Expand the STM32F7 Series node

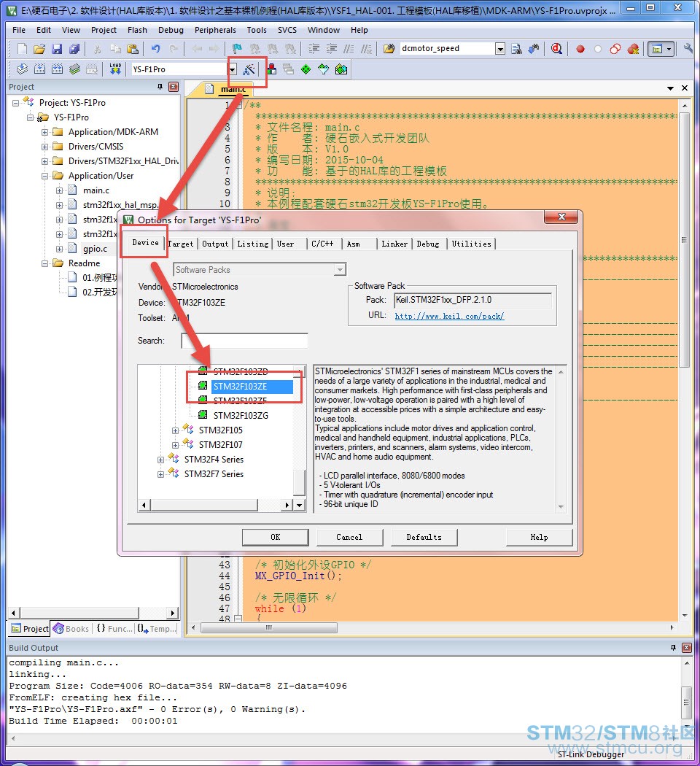click(x=160, y=474)
